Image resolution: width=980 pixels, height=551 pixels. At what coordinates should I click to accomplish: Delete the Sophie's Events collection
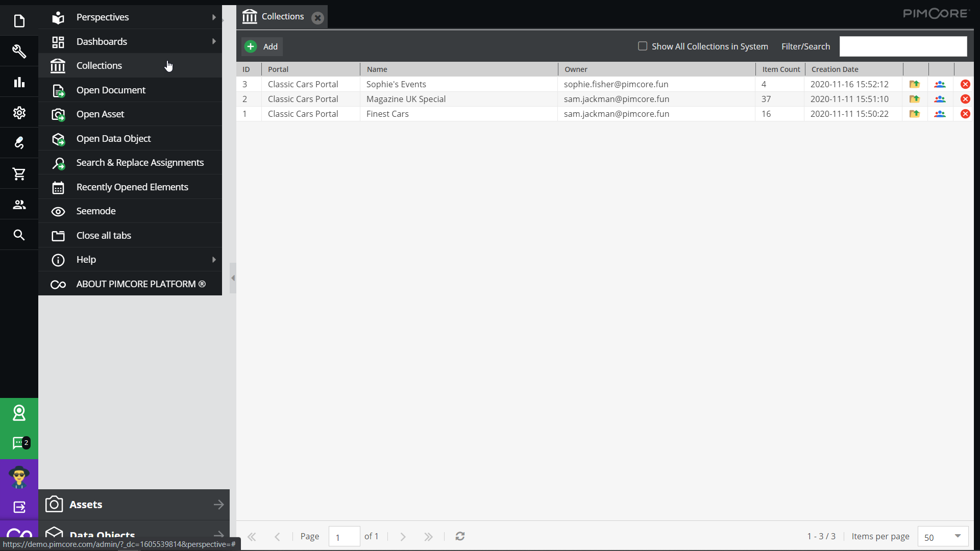click(x=965, y=84)
